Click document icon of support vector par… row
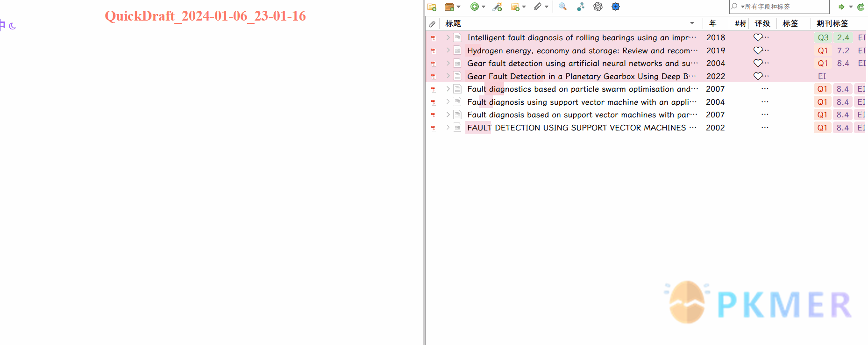 click(458, 115)
